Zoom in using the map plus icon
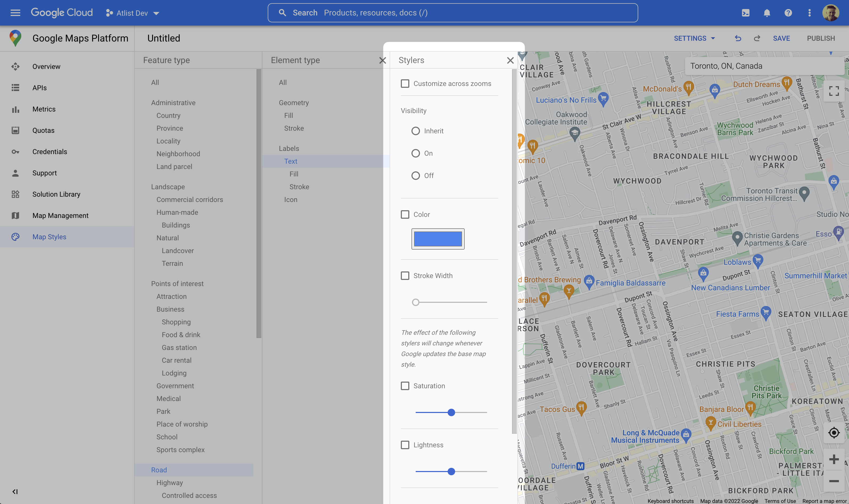Viewport: 849px width, 504px height. click(834, 459)
